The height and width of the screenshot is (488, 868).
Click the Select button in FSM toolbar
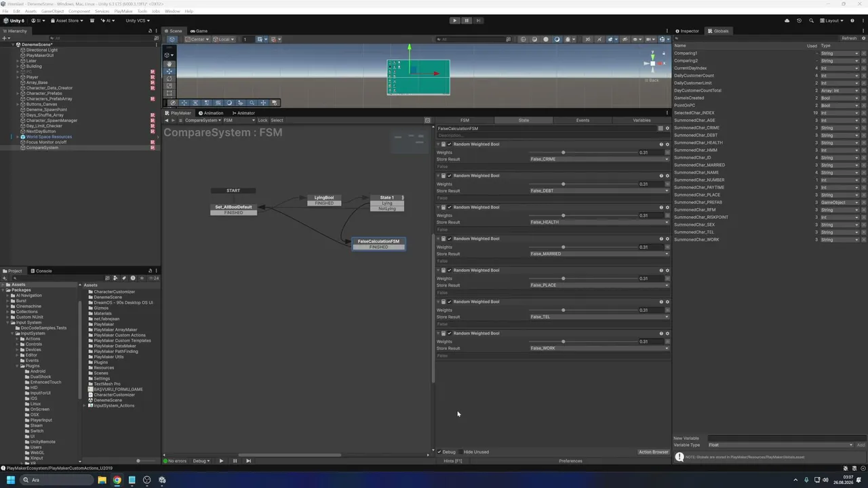277,121
